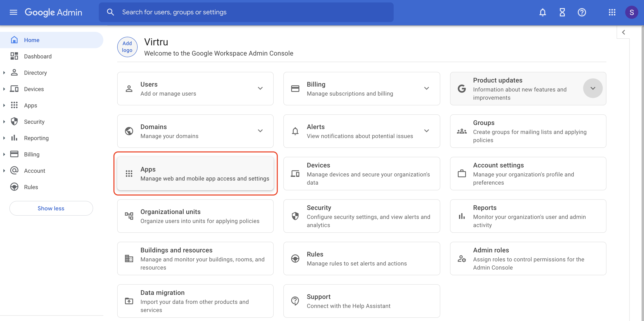Viewport: 644px width, 321px height.
Task: Click the Account @ icon in sidebar
Action: click(x=14, y=171)
